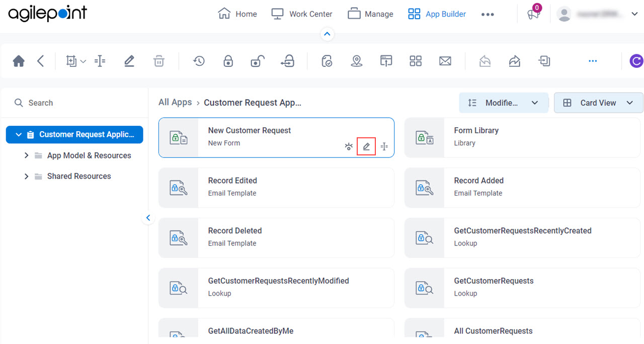Click the four-squares grid toolbar icon

(416, 61)
